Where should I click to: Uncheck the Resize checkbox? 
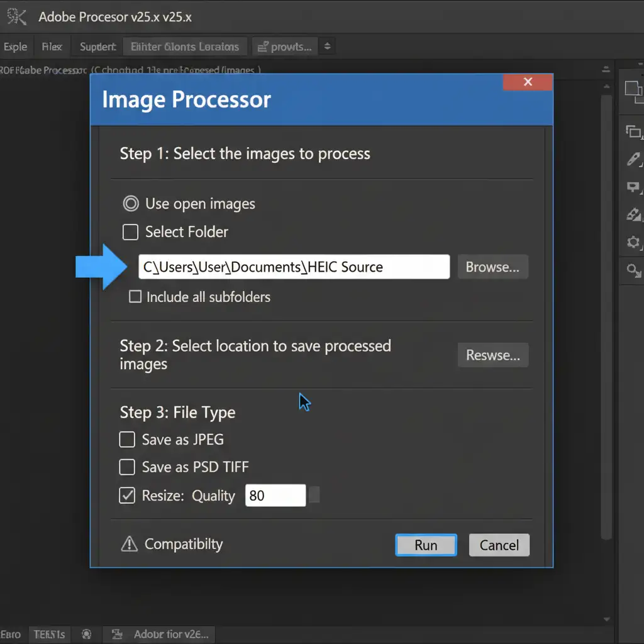127,496
